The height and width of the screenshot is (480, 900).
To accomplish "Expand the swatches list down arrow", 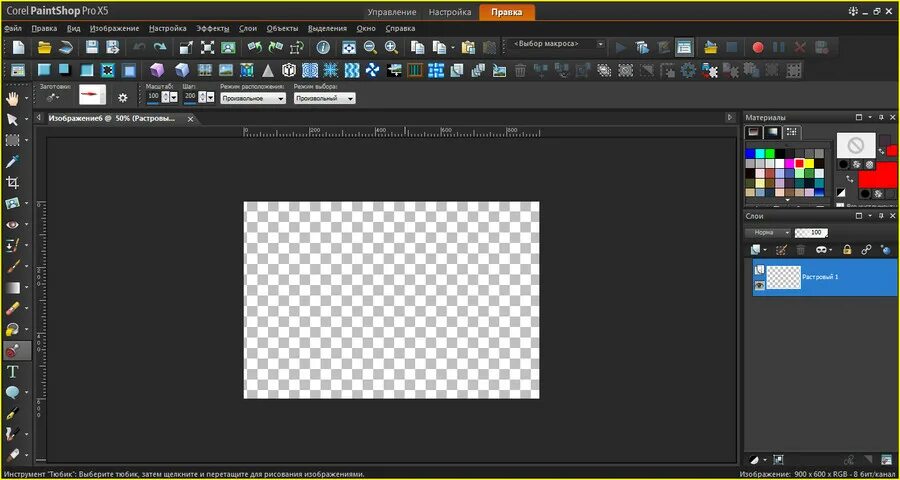I will coord(788,200).
